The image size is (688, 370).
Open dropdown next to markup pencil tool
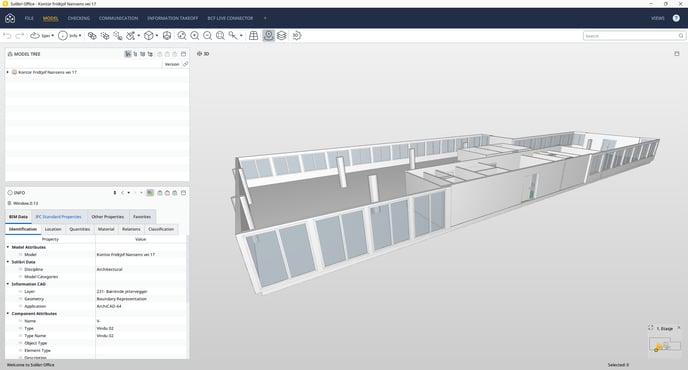139,36
